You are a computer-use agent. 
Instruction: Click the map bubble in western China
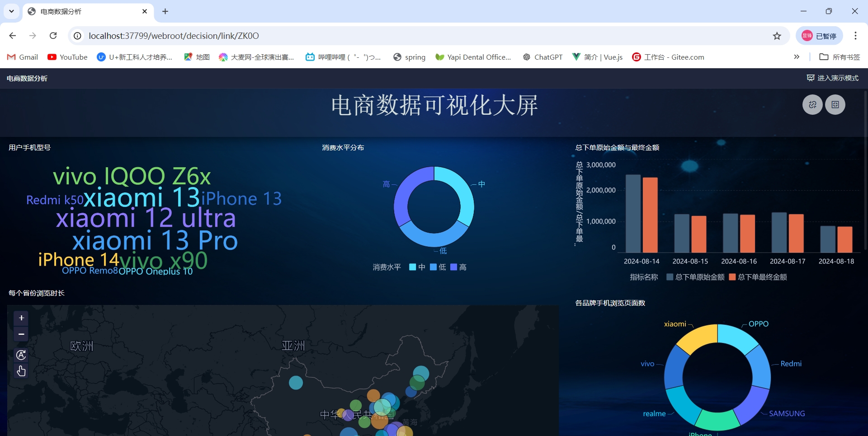point(296,383)
